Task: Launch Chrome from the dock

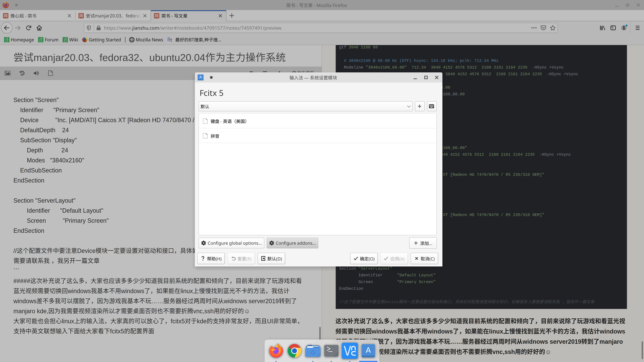Action: [294, 351]
